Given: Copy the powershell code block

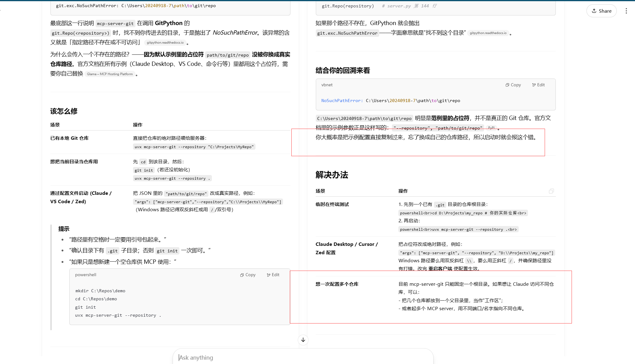Looking at the screenshot, I should point(248,275).
